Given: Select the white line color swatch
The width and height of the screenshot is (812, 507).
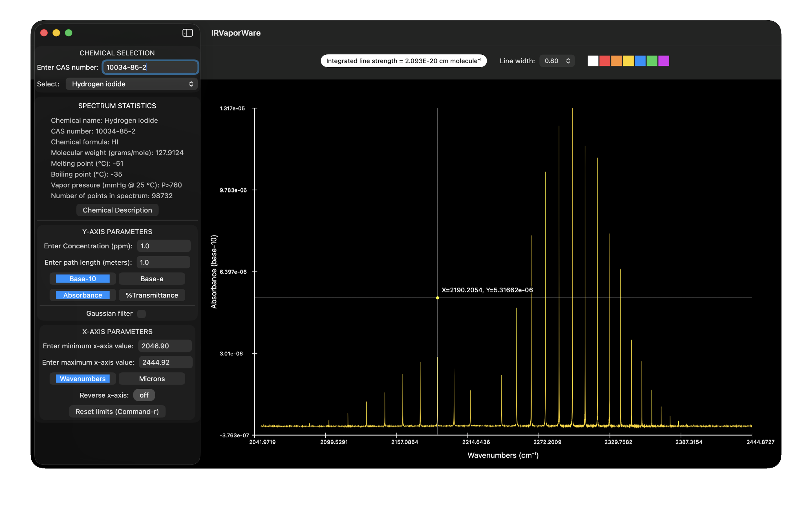Looking at the screenshot, I should (593, 61).
